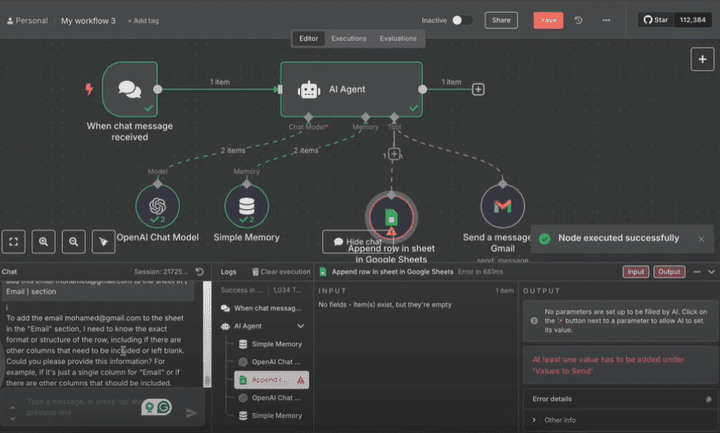The image size is (720, 433).
Task: Click the person icon beside Personal
Action: point(10,21)
